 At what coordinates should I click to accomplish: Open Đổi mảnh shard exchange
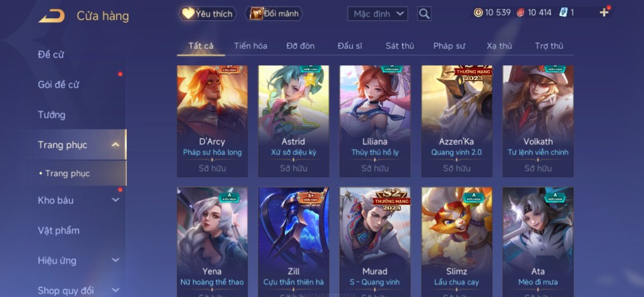[274, 13]
